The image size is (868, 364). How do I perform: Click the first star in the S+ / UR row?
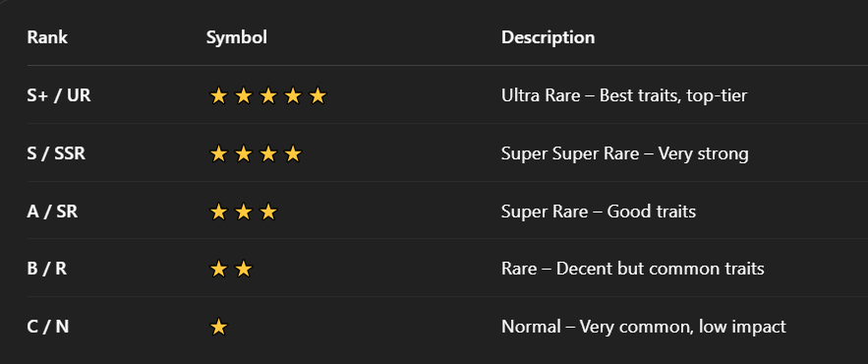click(x=218, y=95)
